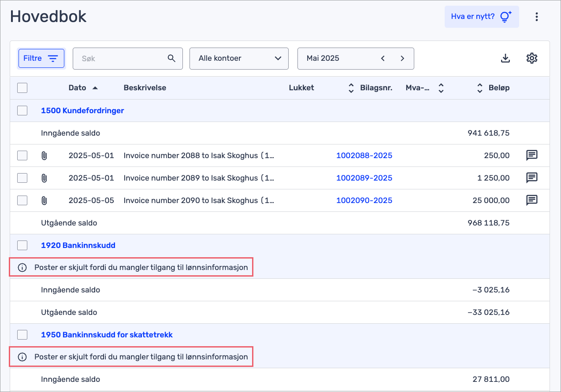Open voucher 1002089-2025
Screen dimensions: 561x392
pos(364,178)
